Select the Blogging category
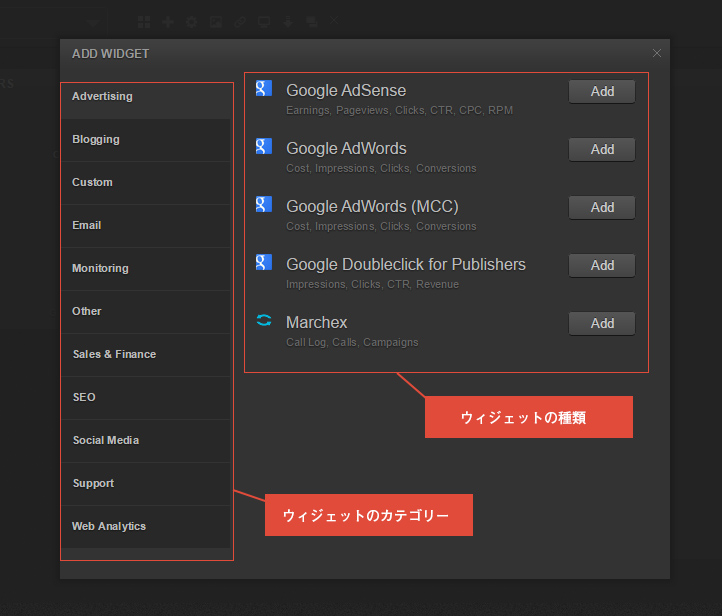This screenshot has width=722, height=616. tap(146, 140)
